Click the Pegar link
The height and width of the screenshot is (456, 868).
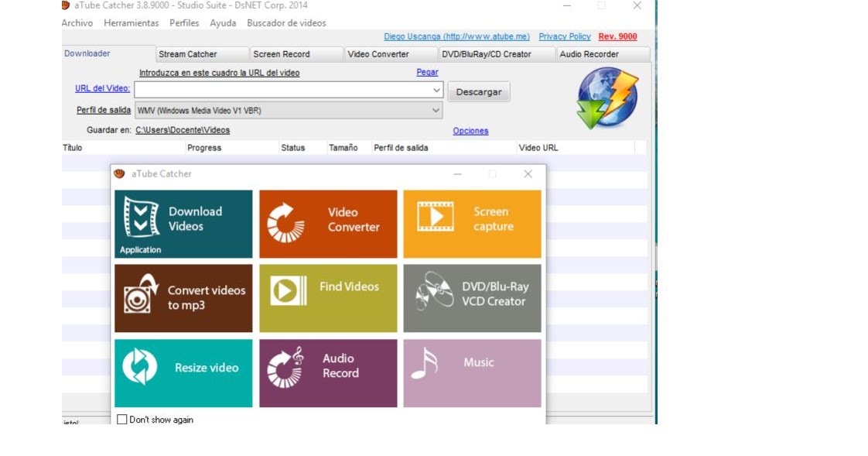click(427, 72)
